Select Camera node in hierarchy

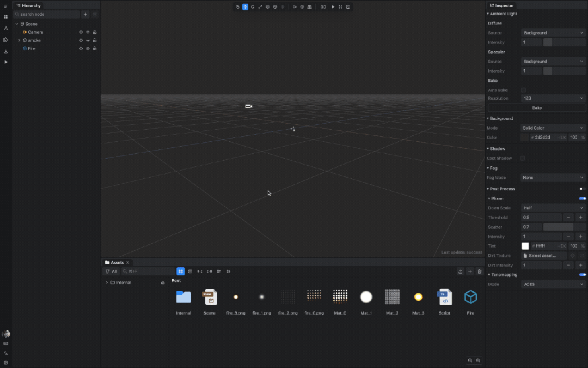(35, 32)
